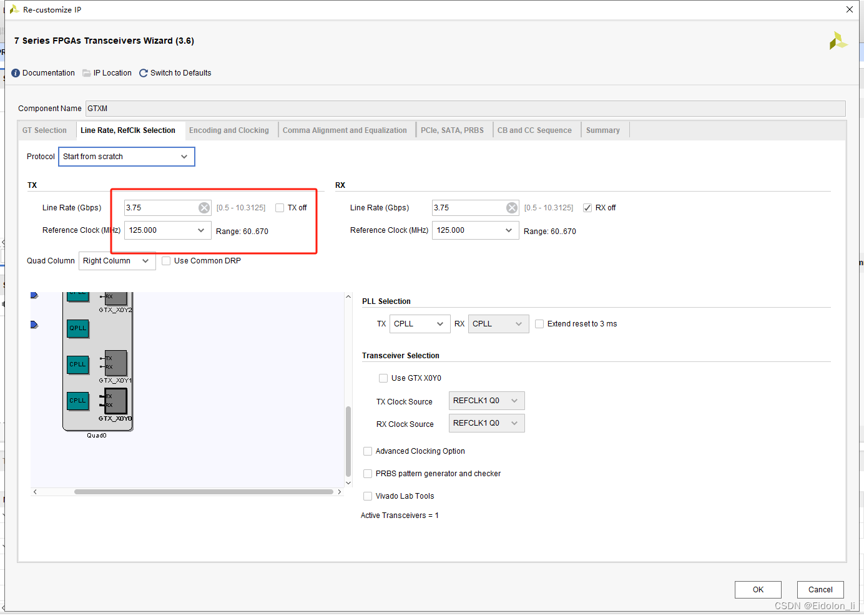This screenshot has width=864, height=616.
Task: Select the GTX_X0Y2 transceiver block
Action: coord(116,298)
